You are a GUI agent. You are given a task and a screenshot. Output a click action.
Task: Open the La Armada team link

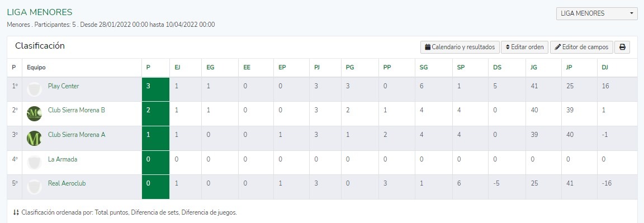point(63,159)
